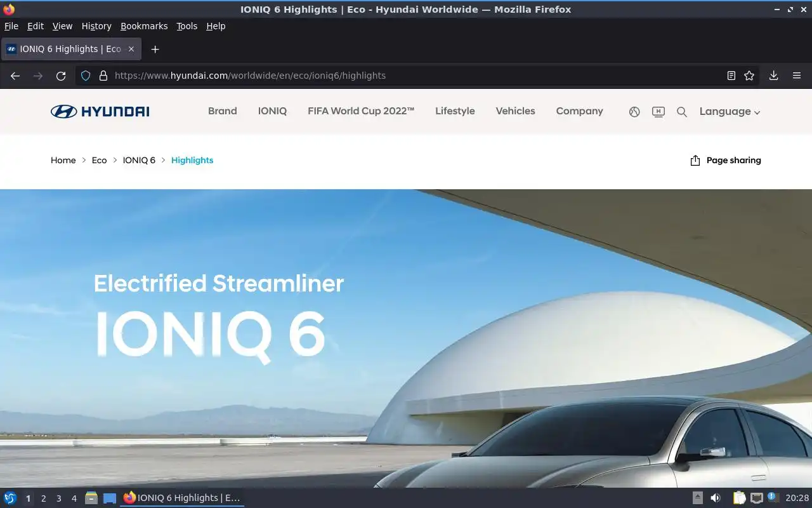
Task: Click the site search magnifier icon
Action: (x=682, y=112)
